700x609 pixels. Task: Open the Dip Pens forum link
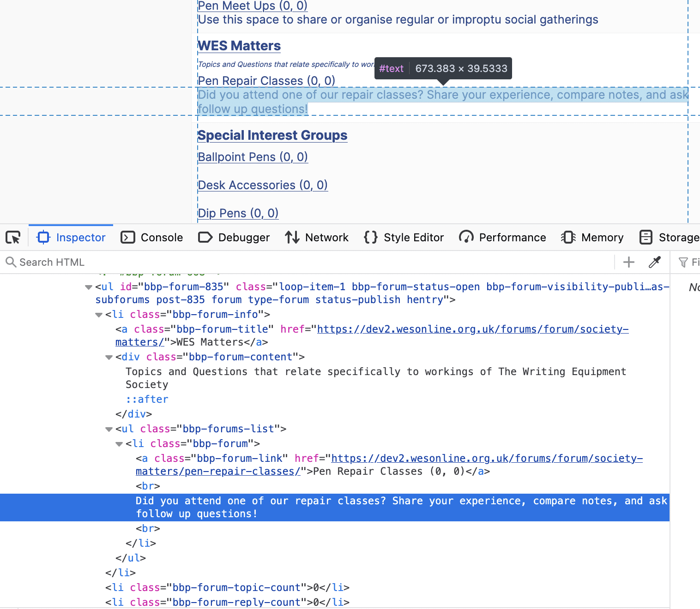(x=238, y=213)
